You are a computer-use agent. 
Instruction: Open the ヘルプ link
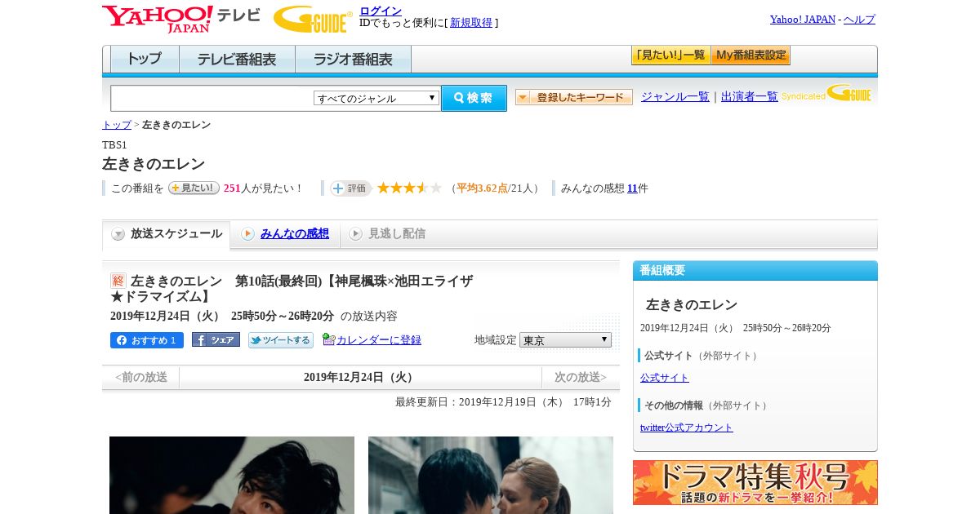pyautogui.click(x=859, y=20)
